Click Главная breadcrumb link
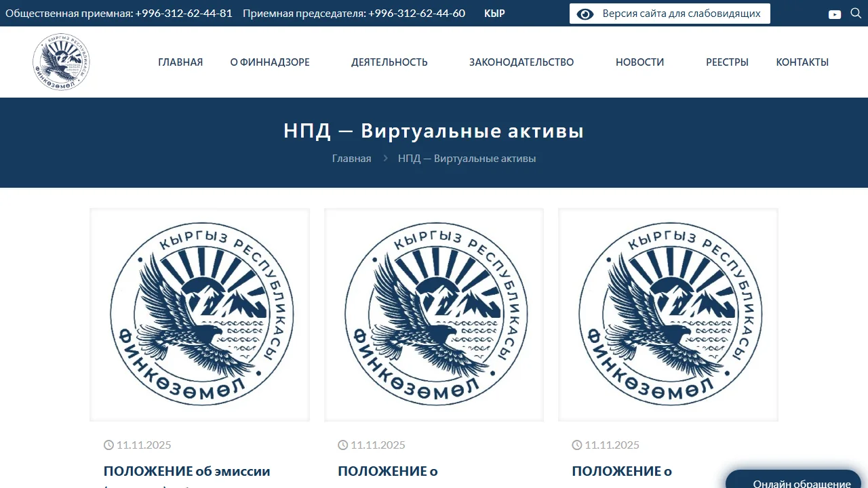Screen dimensions: 868x488 click(351, 159)
